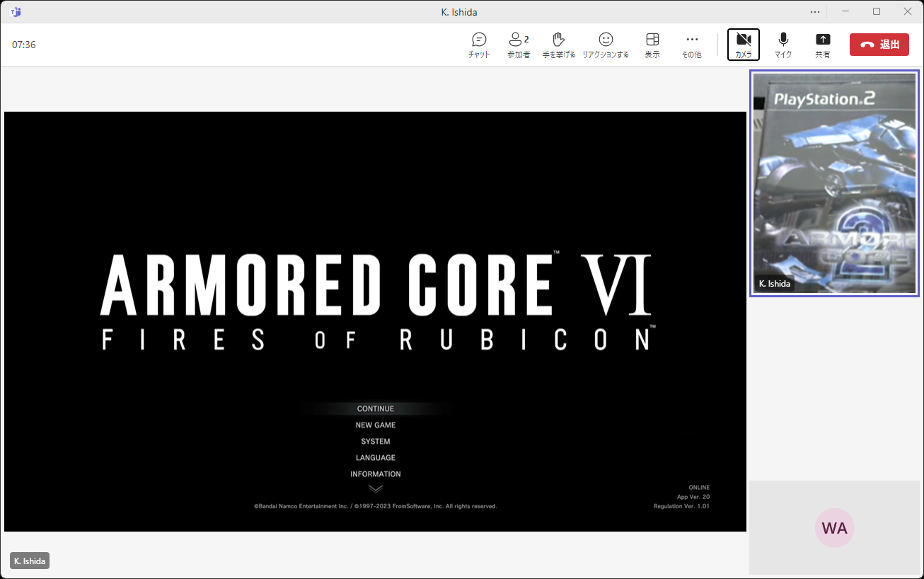Screen dimensions: 924x579
Task: Click INFORMATION in the shared game menu
Action: pyautogui.click(x=376, y=474)
